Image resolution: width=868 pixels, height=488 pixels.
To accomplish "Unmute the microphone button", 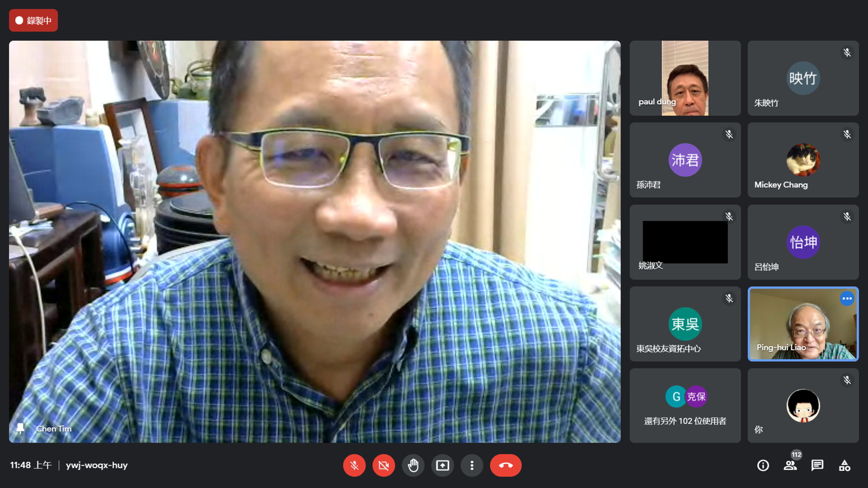I will [354, 465].
